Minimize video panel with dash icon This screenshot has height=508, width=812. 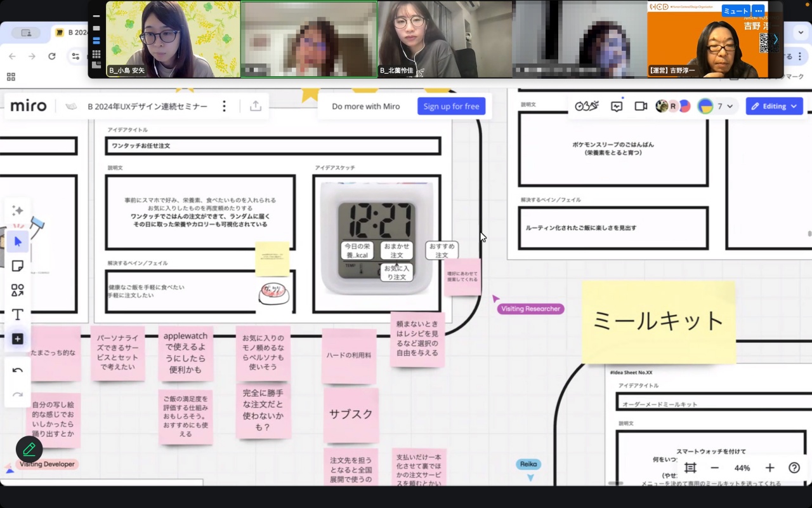click(96, 16)
